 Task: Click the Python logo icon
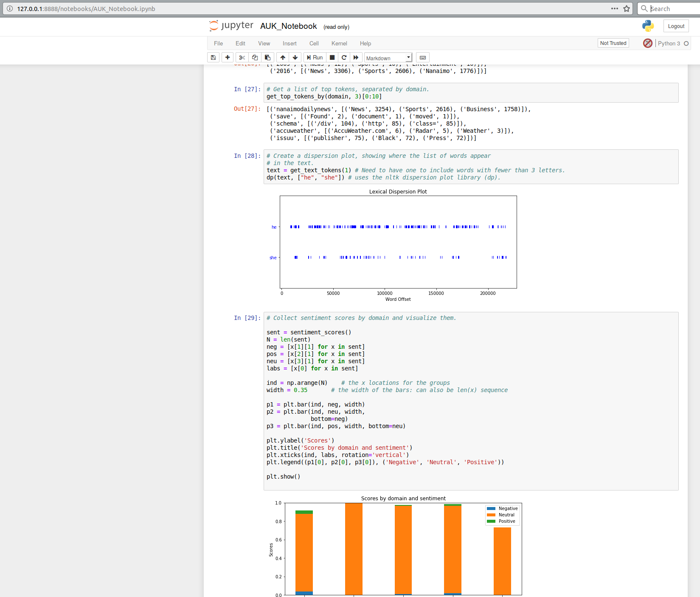point(648,26)
